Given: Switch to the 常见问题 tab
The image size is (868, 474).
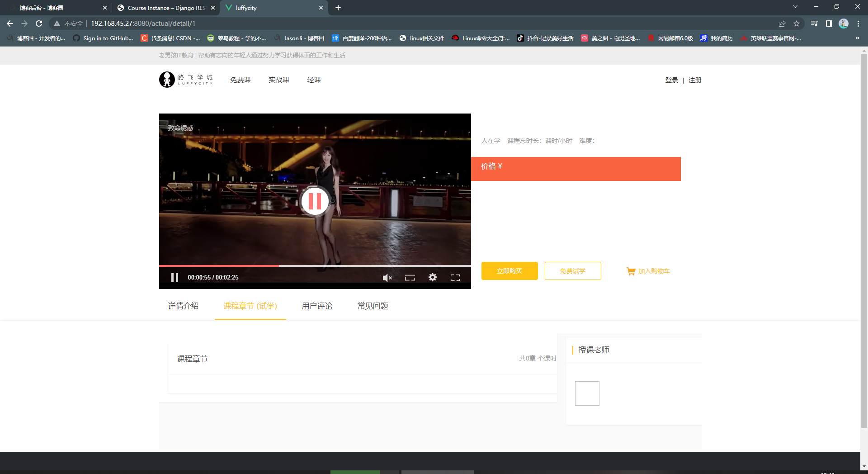Looking at the screenshot, I should point(373,306).
